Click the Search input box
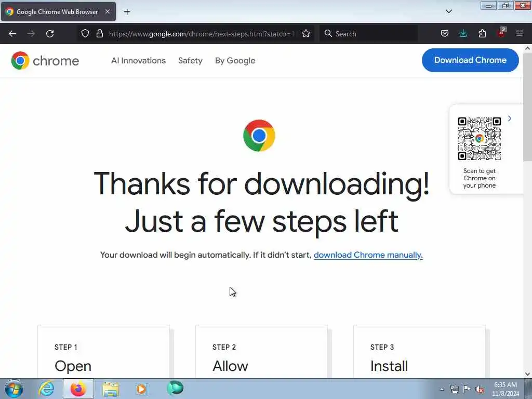The height and width of the screenshot is (399, 532). pos(368,34)
